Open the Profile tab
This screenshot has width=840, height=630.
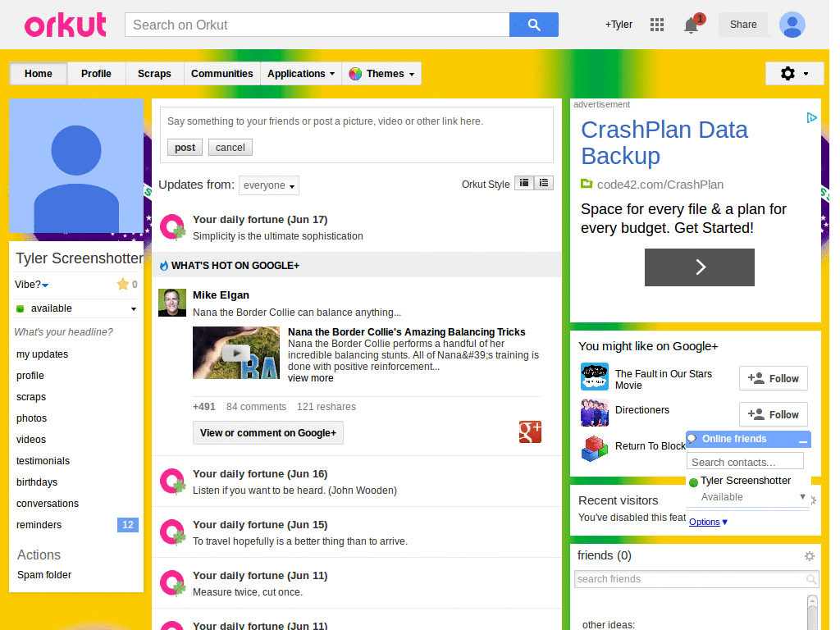(97, 73)
